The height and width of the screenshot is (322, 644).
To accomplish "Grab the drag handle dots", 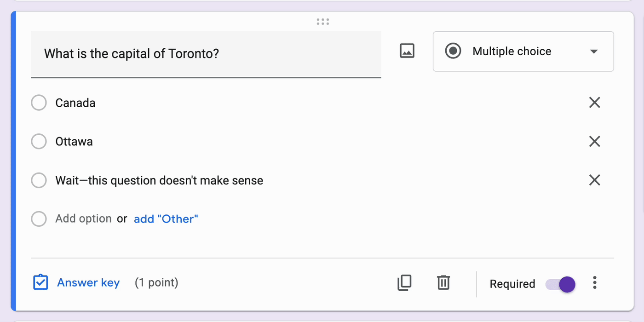I will (x=322, y=22).
